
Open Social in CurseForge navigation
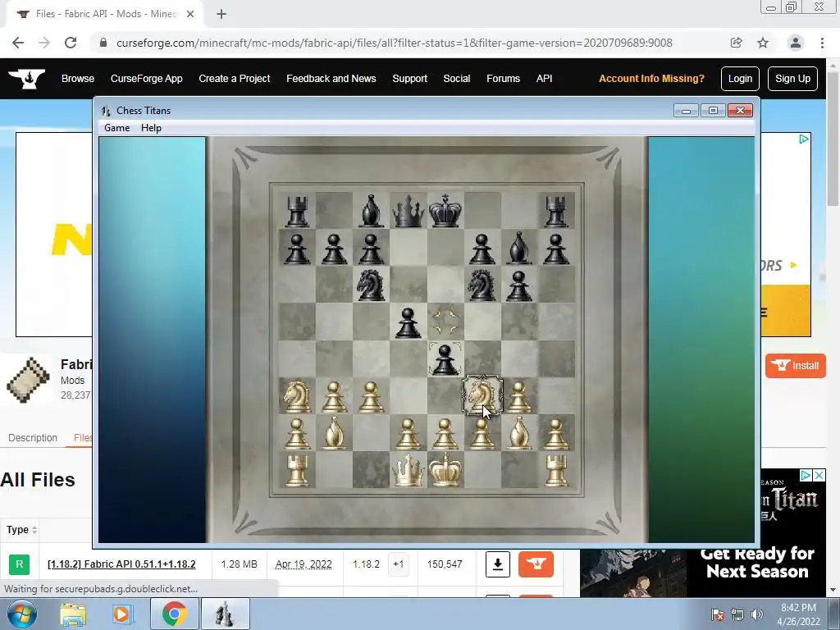coord(456,78)
